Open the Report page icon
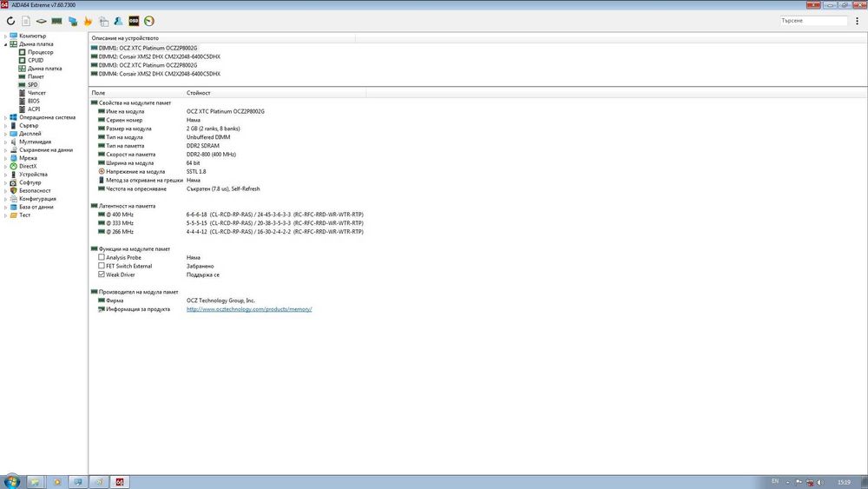 (x=26, y=21)
